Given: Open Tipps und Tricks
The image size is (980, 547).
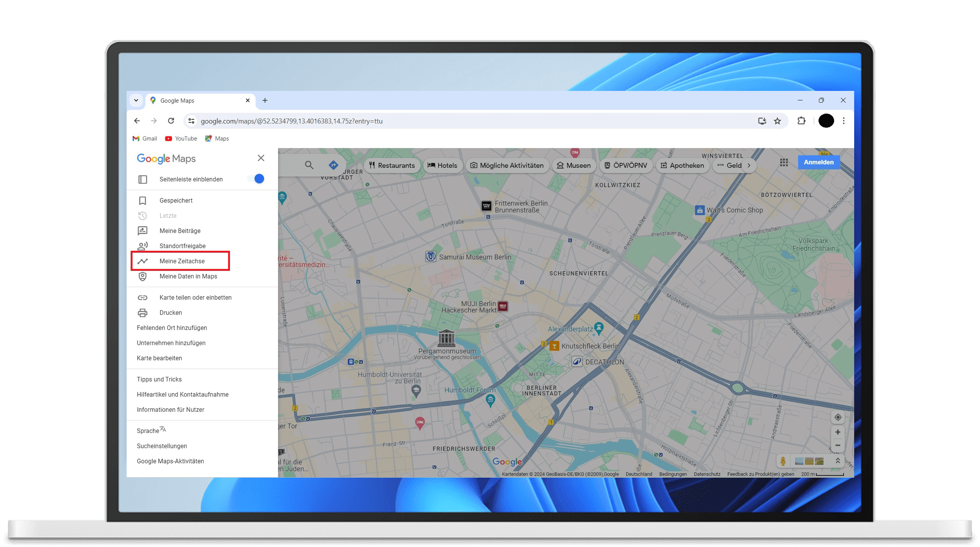Looking at the screenshot, I should (160, 379).
